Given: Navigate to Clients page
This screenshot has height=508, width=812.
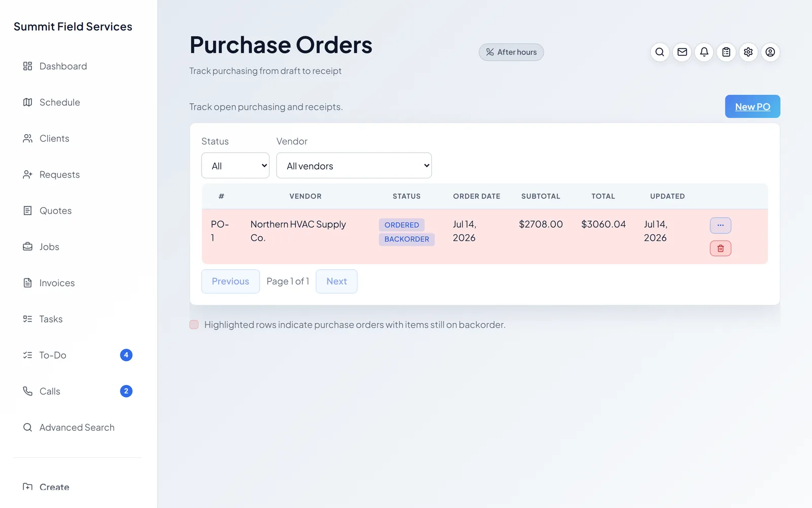Looking at the screenshot, I should [x=54, y=138].
